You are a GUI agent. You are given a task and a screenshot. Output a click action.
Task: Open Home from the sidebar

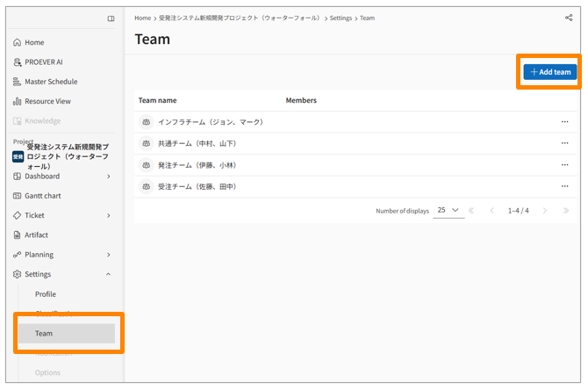(34, 42)
